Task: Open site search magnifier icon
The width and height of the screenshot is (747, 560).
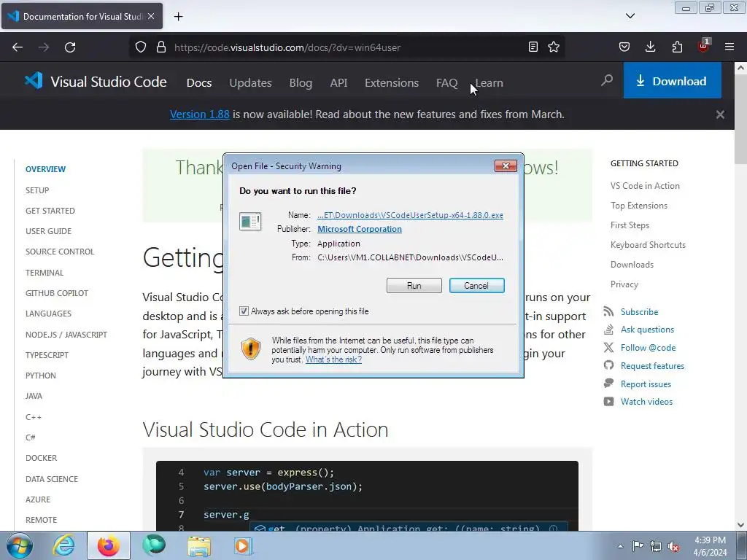Action: (x=607, y=80)
